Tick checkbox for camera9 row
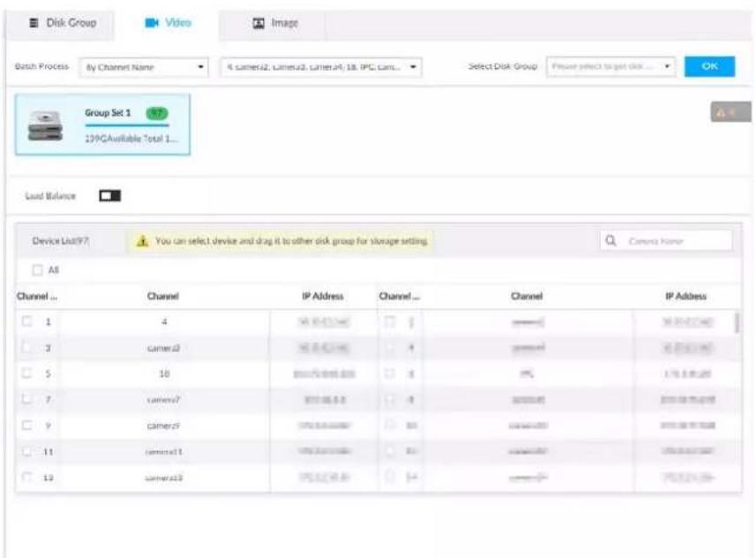This screenshot has width=756, height=558. click(x=27, y=426)
